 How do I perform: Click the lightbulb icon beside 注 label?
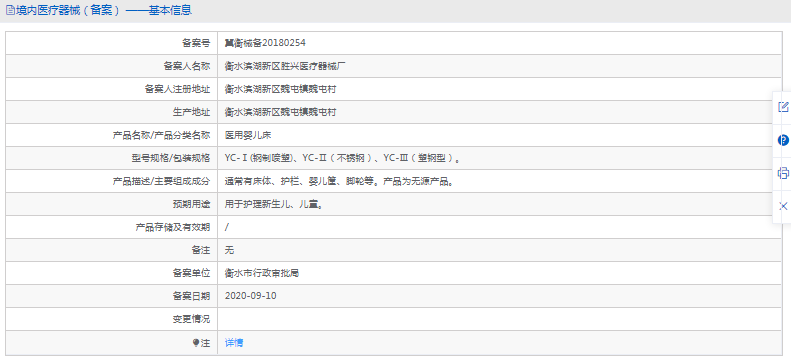pyautogui.click(x=196, y=343)
